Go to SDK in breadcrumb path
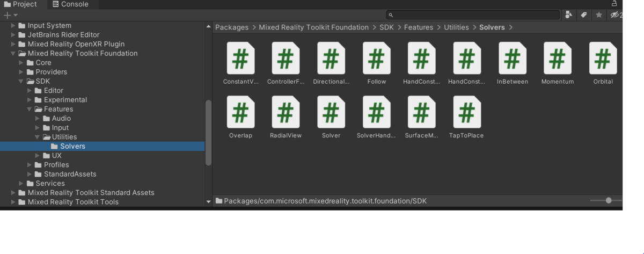The width and height of the screenshot is (644, 254). pyautogui.click(x=386, y=27)
